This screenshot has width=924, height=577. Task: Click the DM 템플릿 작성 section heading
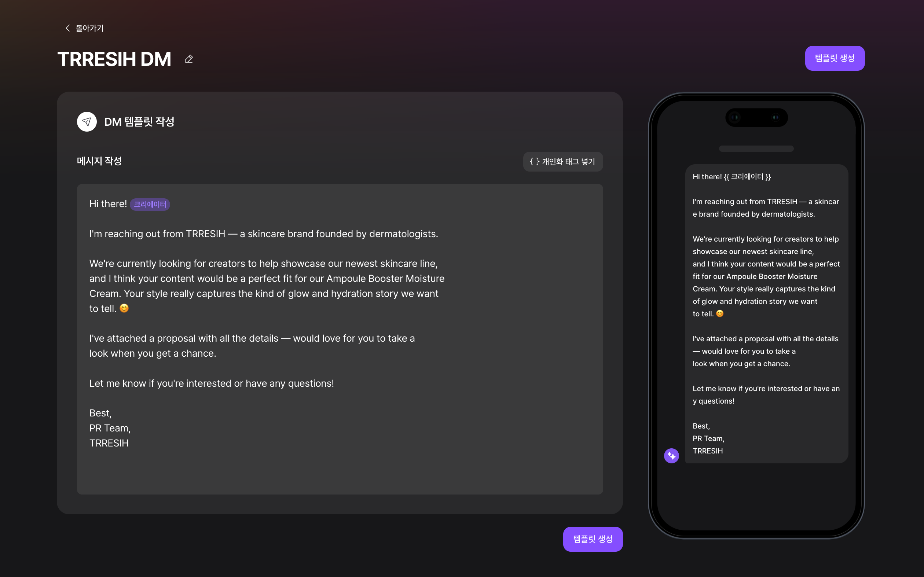(x=139, y=122)
